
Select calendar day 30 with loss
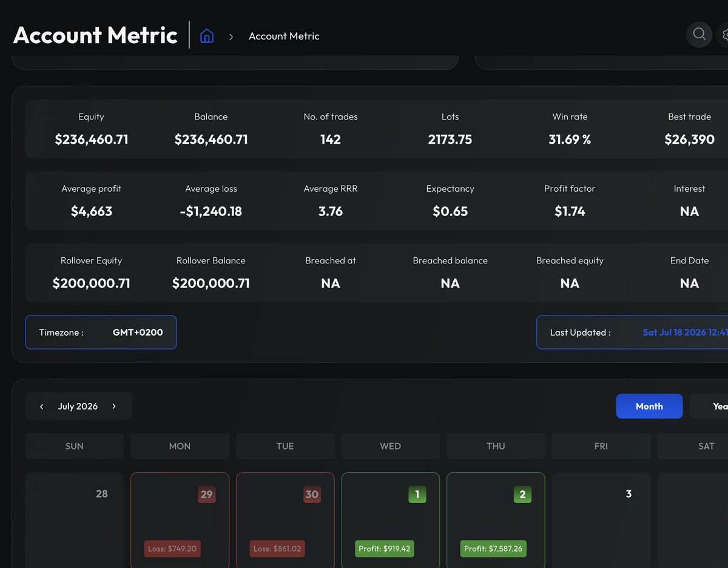285,520
